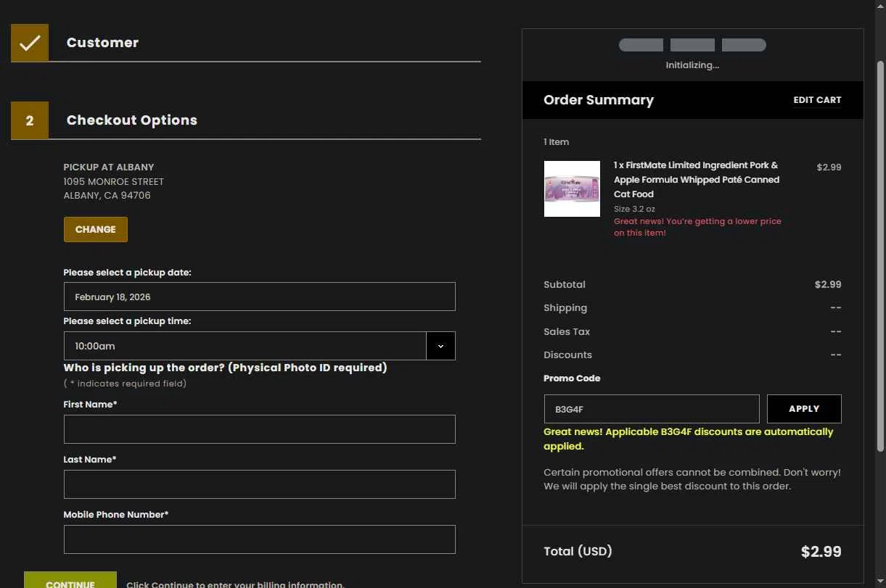Screen dimensions: 886x588
Task: Click the FirstMate Limited Ingredient product name
Action: 697,180
